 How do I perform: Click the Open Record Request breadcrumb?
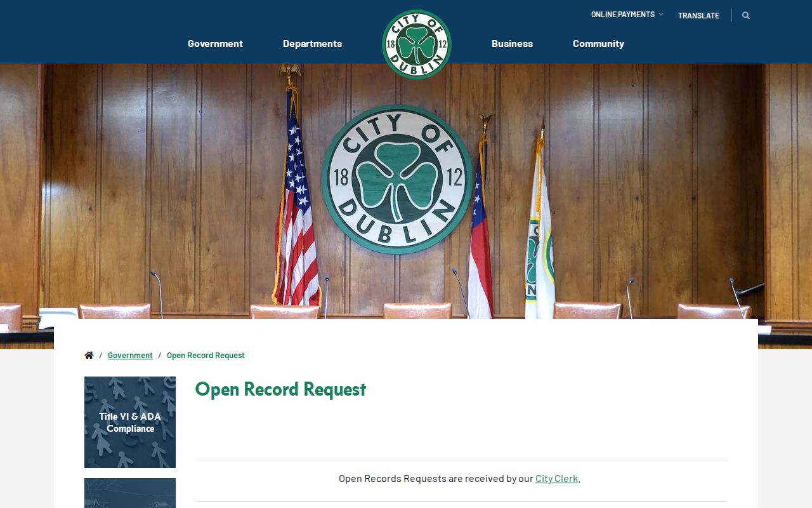point(206,356)
